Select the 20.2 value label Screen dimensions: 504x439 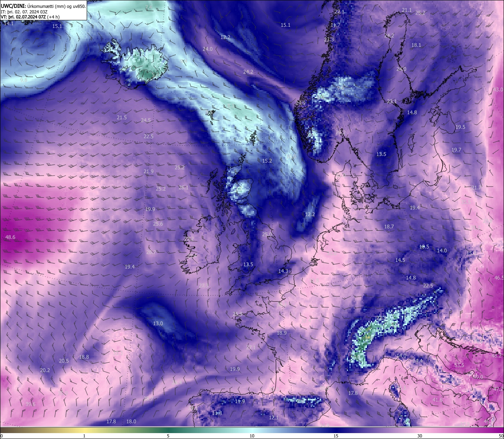(45, 370)
